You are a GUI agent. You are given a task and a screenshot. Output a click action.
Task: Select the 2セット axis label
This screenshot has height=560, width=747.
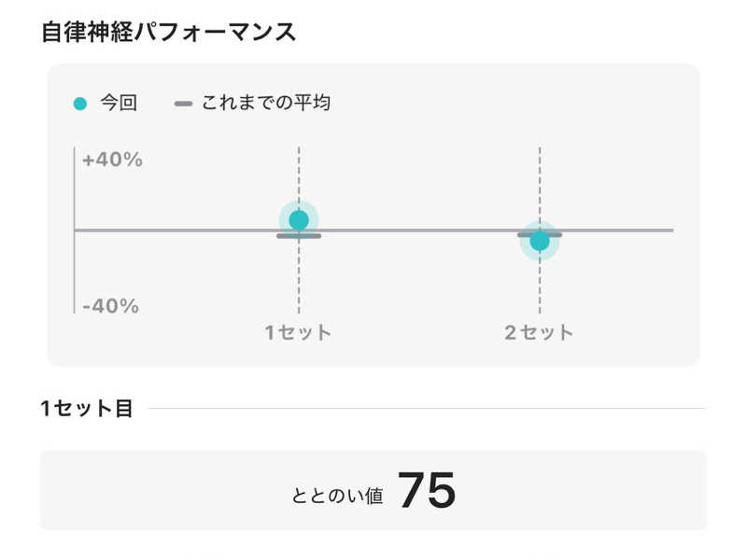point(539,332)
